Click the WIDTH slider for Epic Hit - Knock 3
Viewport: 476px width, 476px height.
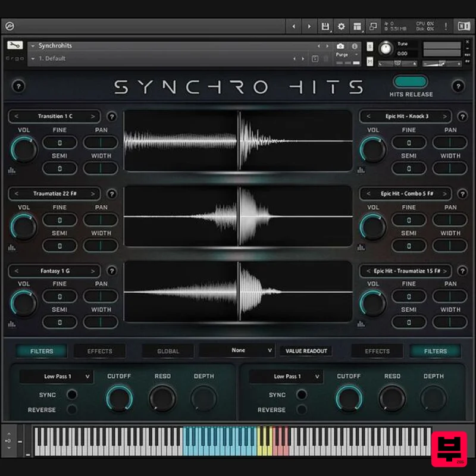click(x=450, y=168)
